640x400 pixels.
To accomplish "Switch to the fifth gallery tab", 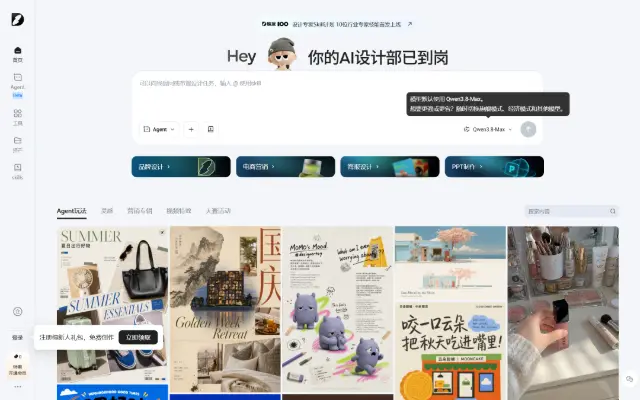I will pos(218,211).
